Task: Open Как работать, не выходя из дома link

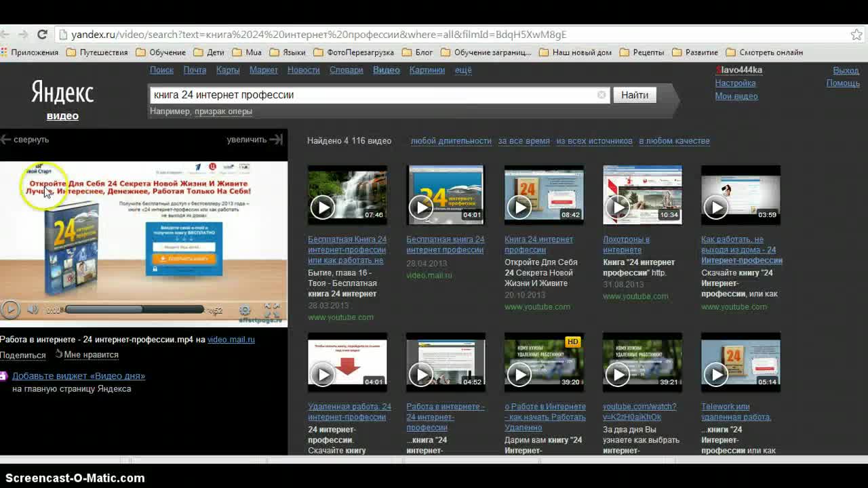Action: (742, 249)
